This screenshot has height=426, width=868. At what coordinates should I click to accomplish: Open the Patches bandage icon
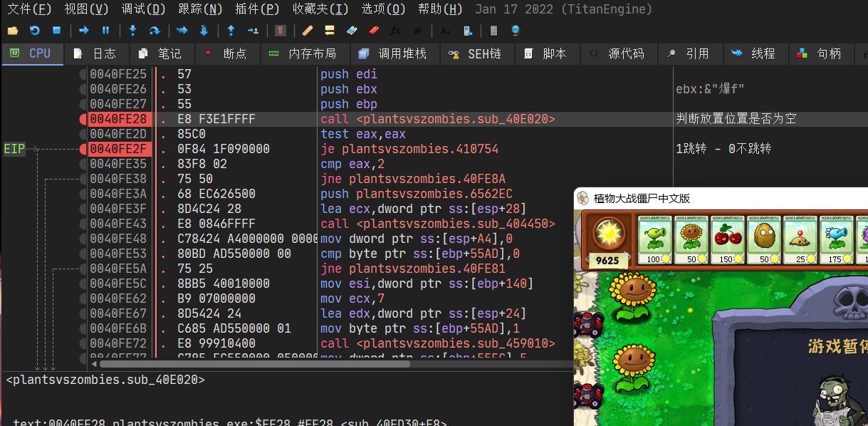click(x=308, y=31)
